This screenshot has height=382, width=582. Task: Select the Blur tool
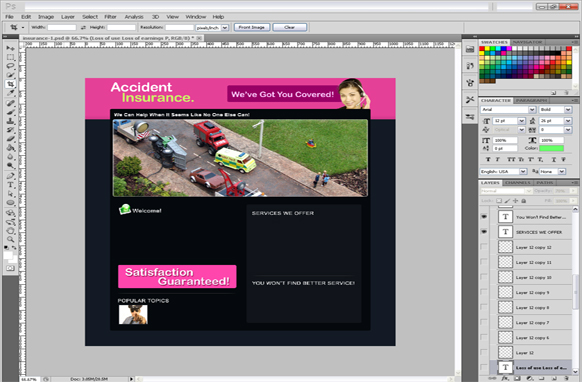[x=10, y=157]
